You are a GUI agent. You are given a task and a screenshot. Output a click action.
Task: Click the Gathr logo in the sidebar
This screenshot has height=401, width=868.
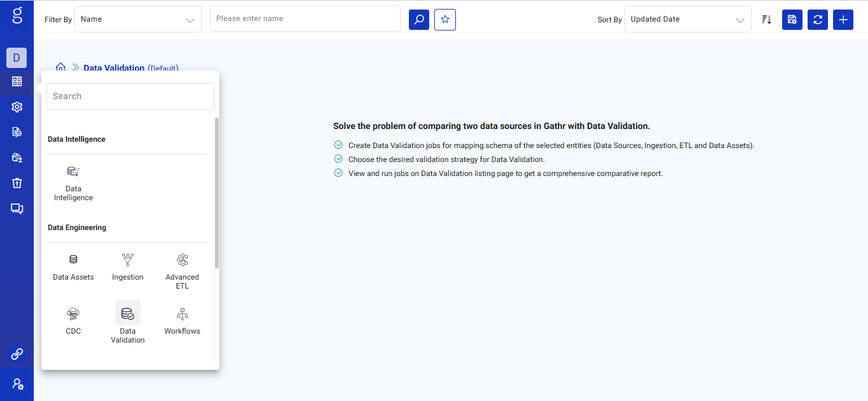(x=17, y=15)
